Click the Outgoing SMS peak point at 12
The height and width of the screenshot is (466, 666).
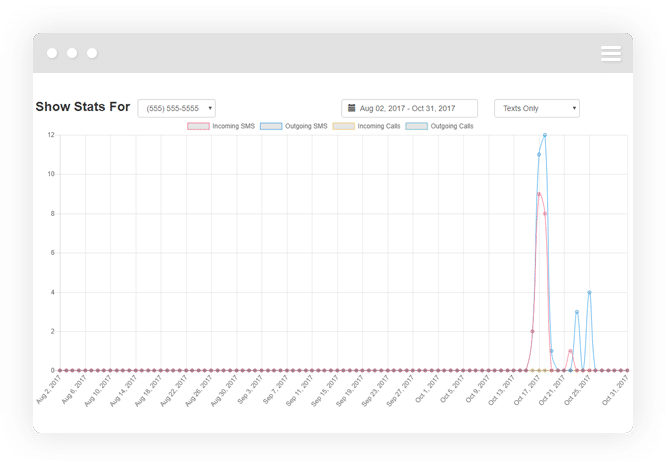coord(545,135)
